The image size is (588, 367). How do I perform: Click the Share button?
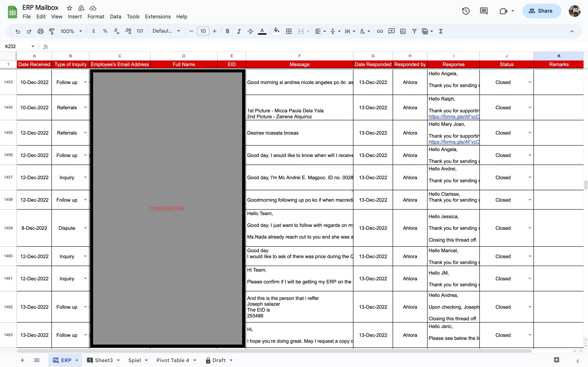(541, 11)
